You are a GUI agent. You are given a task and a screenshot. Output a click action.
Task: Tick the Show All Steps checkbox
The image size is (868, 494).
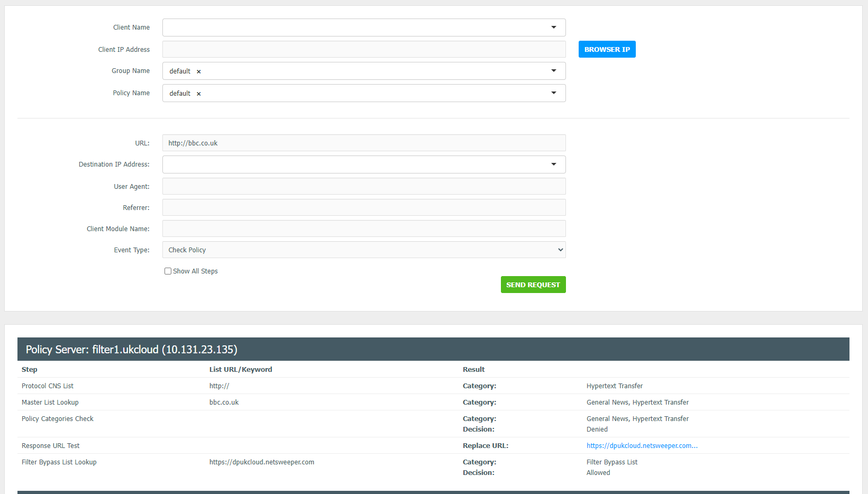click(x=168, y=271)
